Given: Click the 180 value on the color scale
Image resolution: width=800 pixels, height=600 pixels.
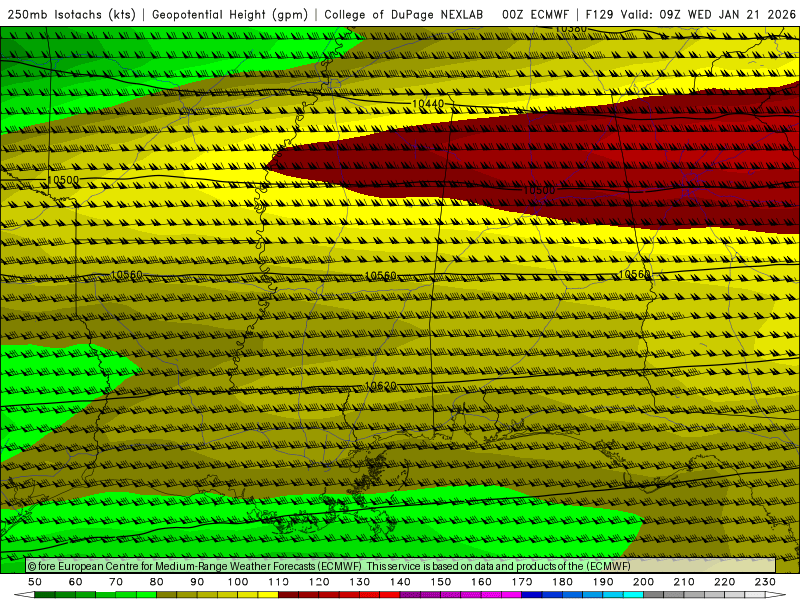Looking at the screenshot, I should coord(562,582).
